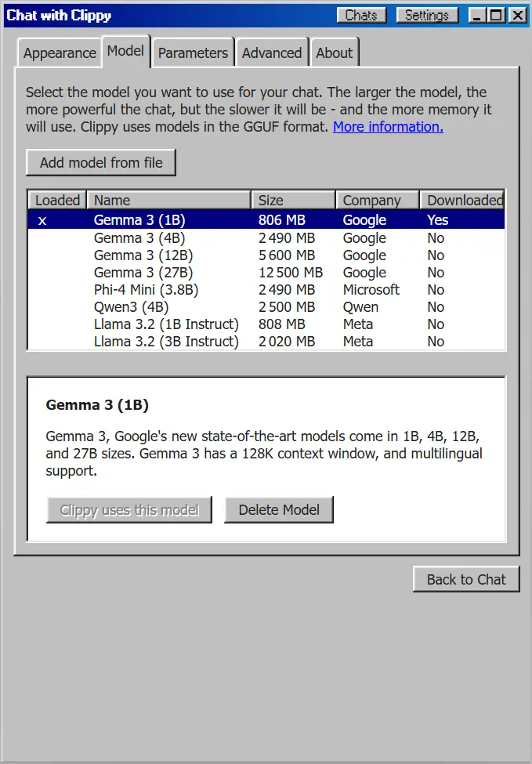The image size is (532, 764).
Task: Click the Settings title bar button
Action: [427, 15]
